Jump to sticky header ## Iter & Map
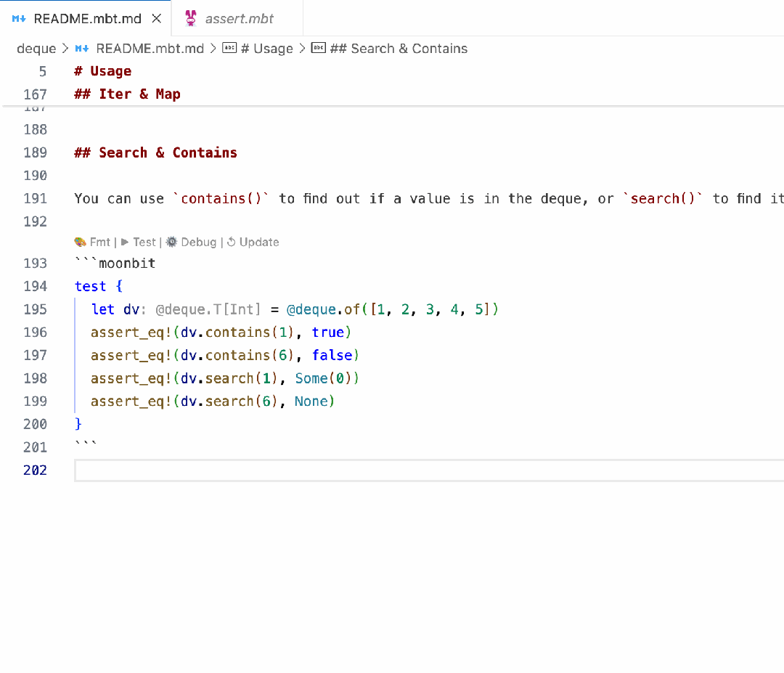Viewport: 784px width, 673px height. [128, 94]
